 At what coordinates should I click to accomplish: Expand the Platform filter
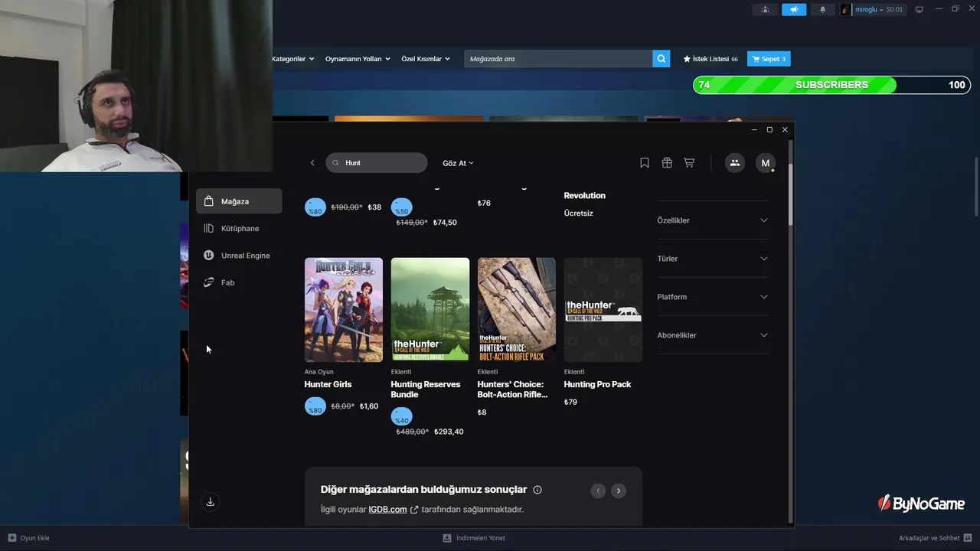pos(712,297)
